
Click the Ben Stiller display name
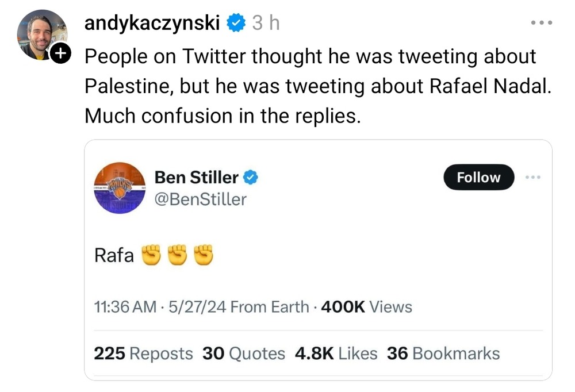[196, 178]
